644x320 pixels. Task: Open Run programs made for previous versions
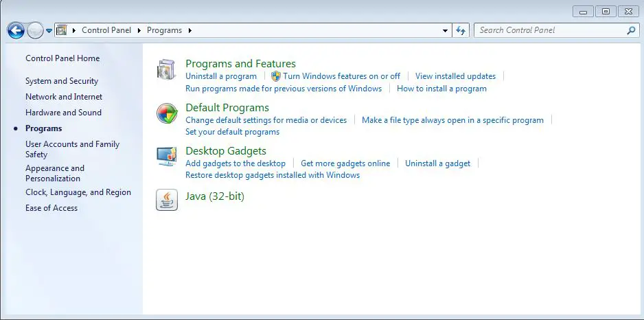[x=284, y=89]
